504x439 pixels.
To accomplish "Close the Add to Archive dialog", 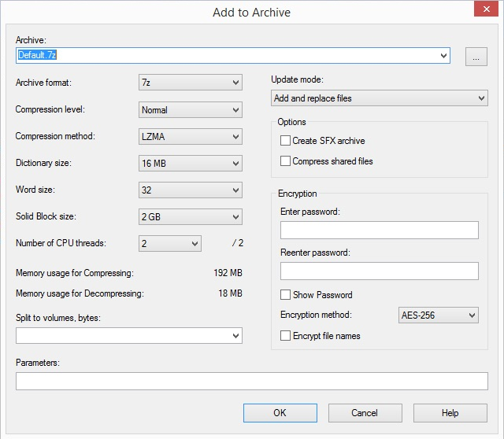I will (x=485, y=11).
